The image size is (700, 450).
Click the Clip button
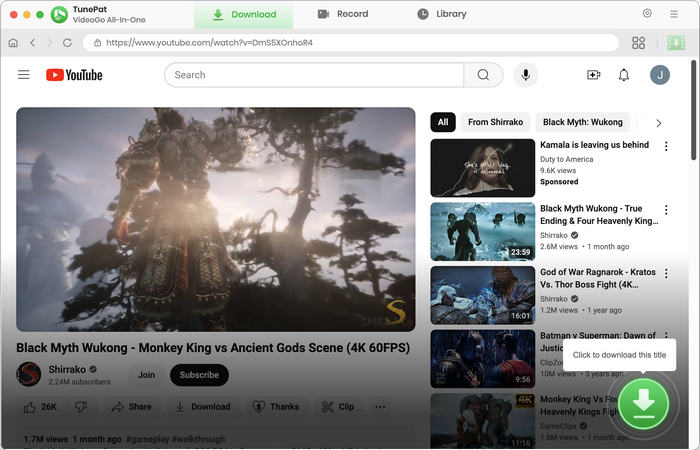[x=338, y=407]
